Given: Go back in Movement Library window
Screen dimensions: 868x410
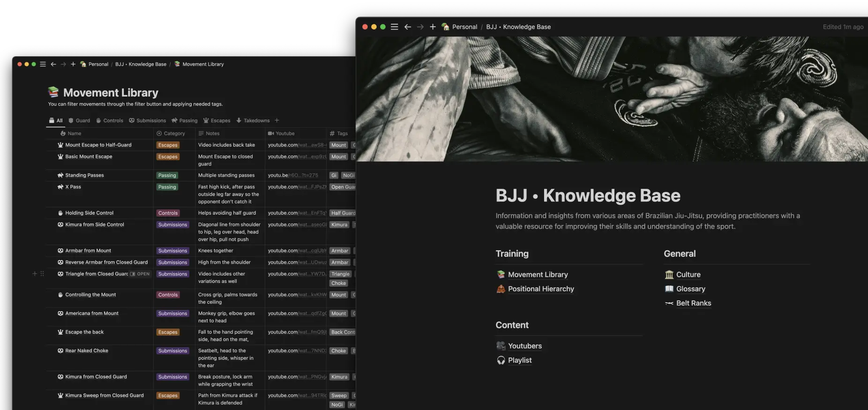Looking at the screenshot, I should point(53,64).
